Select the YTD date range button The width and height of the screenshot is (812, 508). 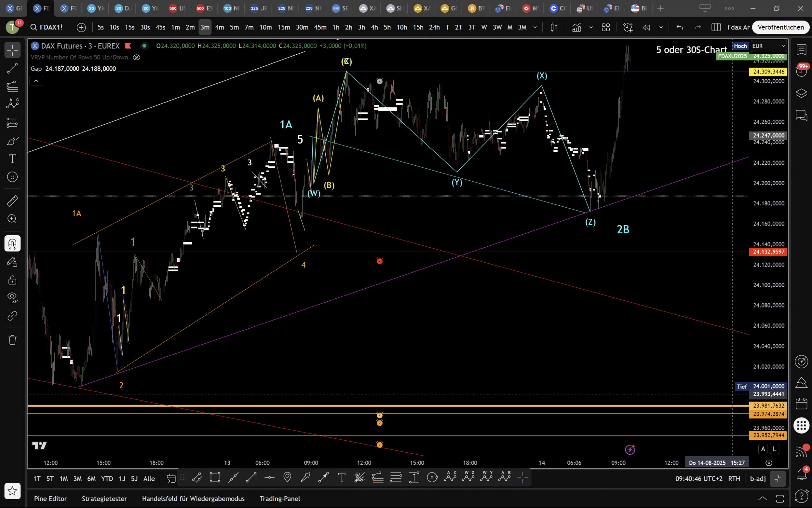[107, 478]
